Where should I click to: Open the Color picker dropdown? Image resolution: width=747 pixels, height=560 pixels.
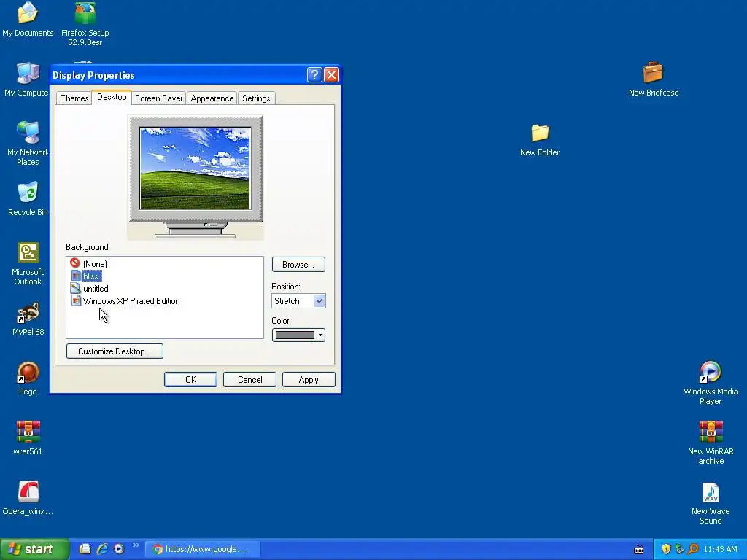click(x=298, y=335)
